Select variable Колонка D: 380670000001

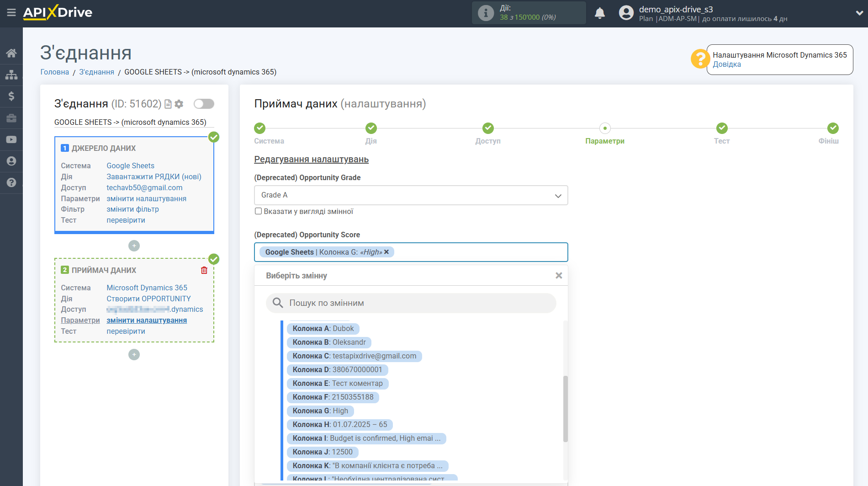(x=337, y=370)
